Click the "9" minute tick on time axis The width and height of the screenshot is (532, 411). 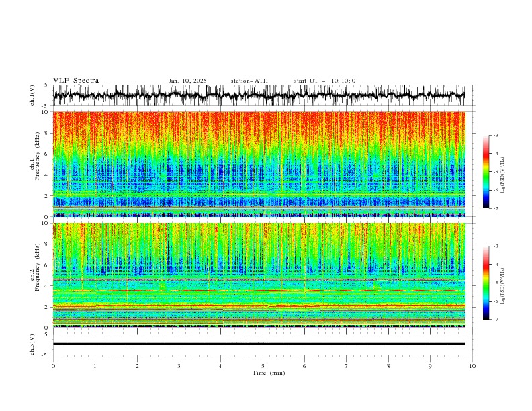coord(430,366)
